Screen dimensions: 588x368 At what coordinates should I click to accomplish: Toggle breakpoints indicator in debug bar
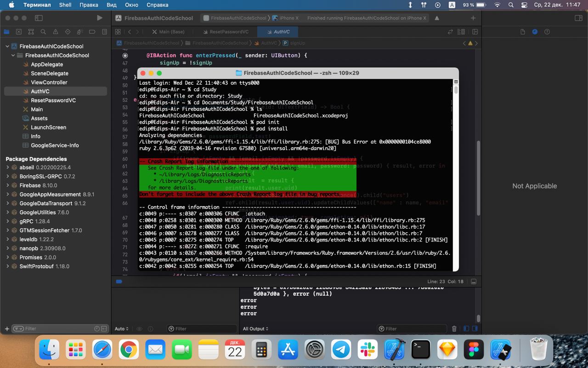(119, 282)
